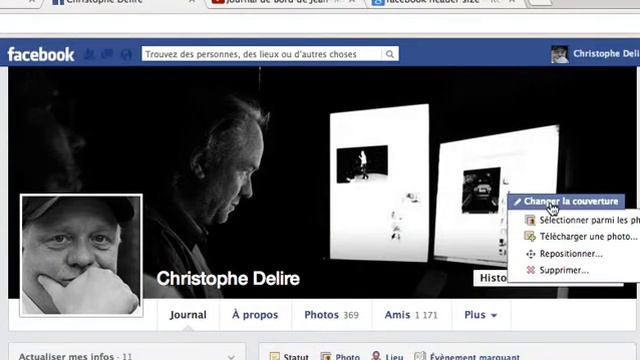Click the Statut icon in composer

point(275,356)
